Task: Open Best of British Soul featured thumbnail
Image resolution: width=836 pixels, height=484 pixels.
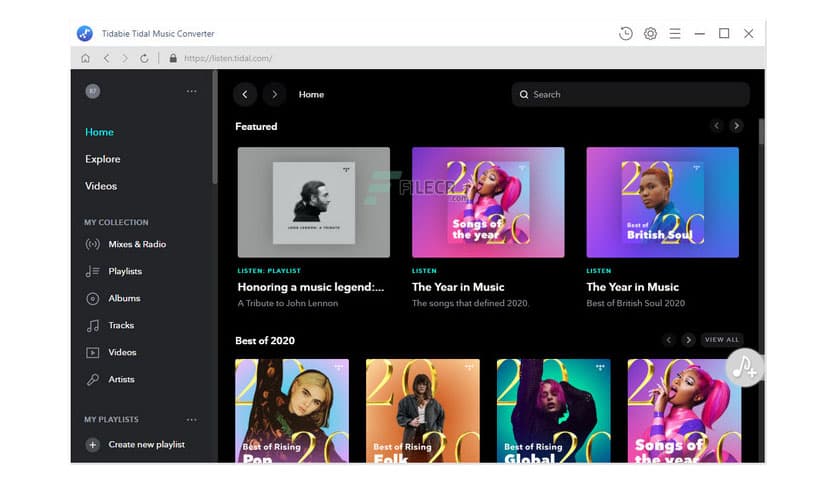Action: tap(663, 203)
